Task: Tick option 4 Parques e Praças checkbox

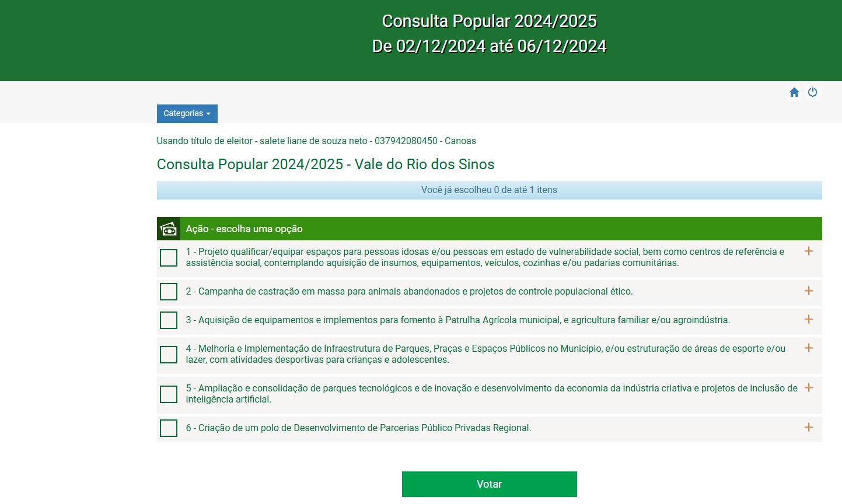Action: click(169, 355)
